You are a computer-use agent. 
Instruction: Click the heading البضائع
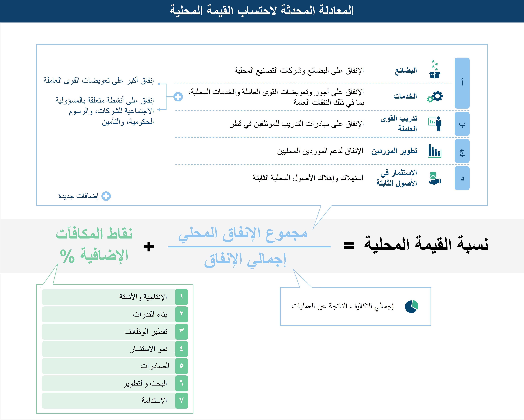tap(406, 71)
